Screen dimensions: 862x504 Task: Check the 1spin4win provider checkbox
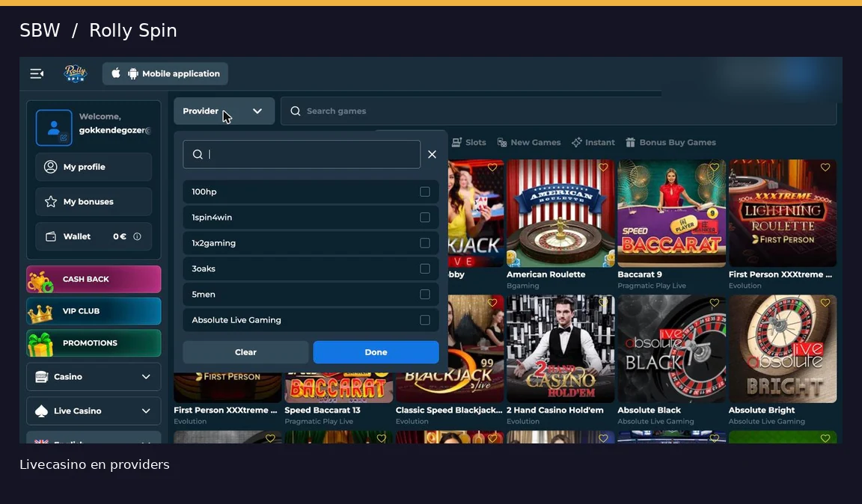pos(425,218)
